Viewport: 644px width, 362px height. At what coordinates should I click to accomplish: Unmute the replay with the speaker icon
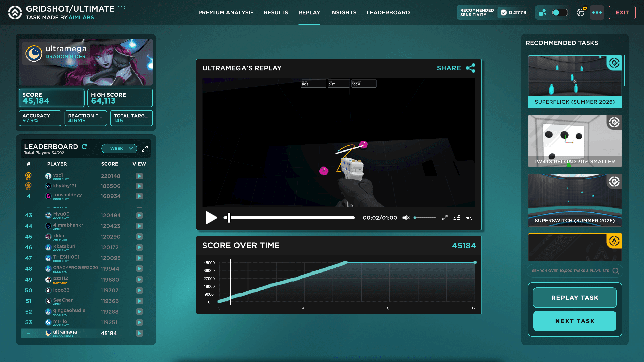tap(406, 218)
